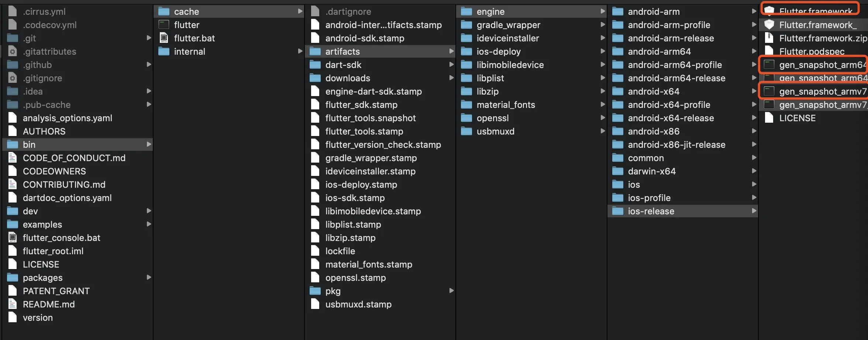This screenshot has width=868, height=340.
Task: Select flutter_version_check.stamp file
Action: pyautogui.click(x=380, y=144)
